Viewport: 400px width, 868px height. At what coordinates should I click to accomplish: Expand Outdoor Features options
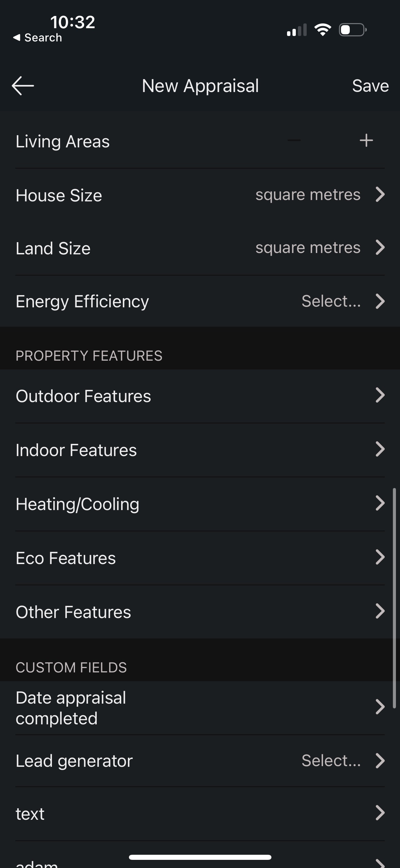[x=200, y=396]
